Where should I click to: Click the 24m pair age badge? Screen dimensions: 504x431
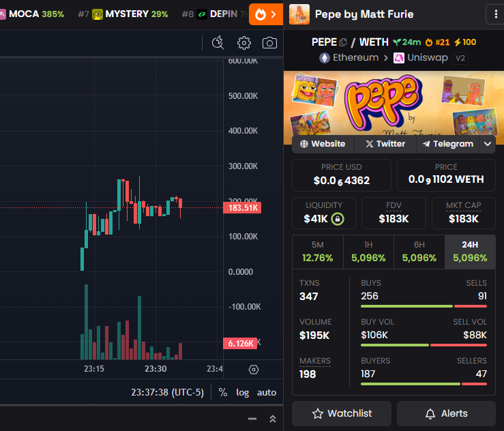pyautogui.click(x=407, y=42)
